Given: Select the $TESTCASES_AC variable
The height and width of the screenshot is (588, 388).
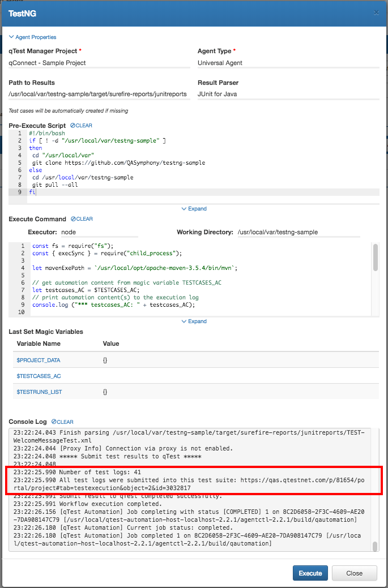Looking at the screenshot, I should [x=39, y=376].
